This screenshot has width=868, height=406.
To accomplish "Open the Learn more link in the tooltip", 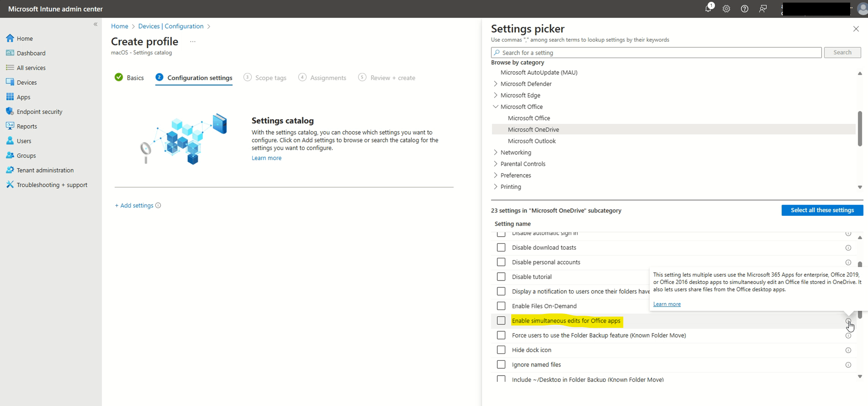I will point(667,304).
